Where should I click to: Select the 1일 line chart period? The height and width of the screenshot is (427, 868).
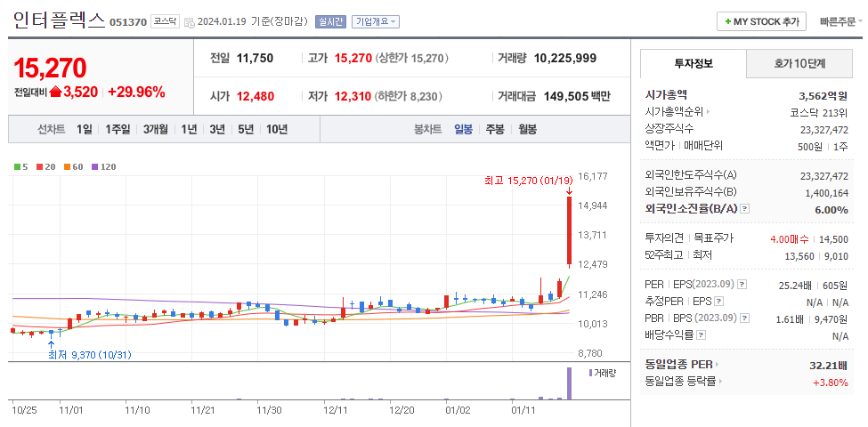[x=85, y=129]
